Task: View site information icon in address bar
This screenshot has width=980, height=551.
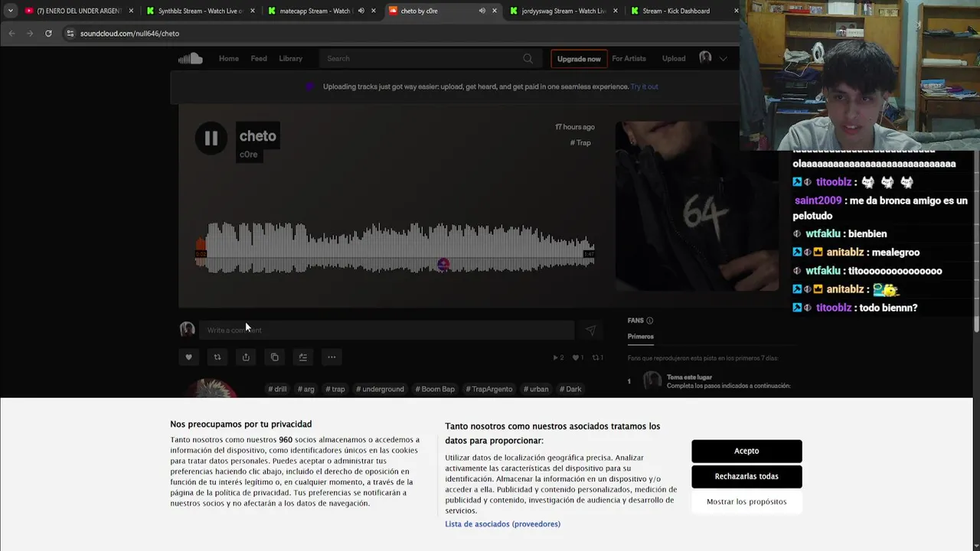Action: 70,34
